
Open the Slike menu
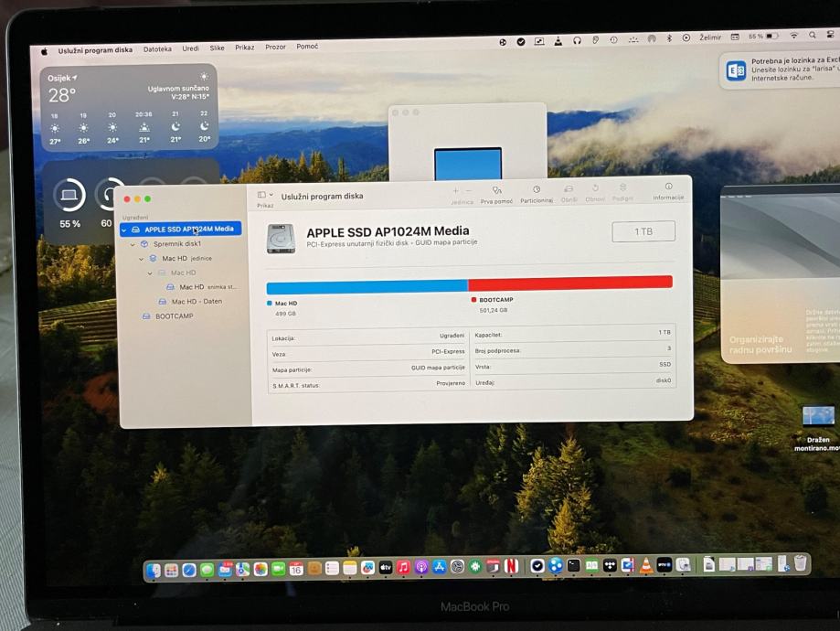pyautogui.click(x=217, y=48)
